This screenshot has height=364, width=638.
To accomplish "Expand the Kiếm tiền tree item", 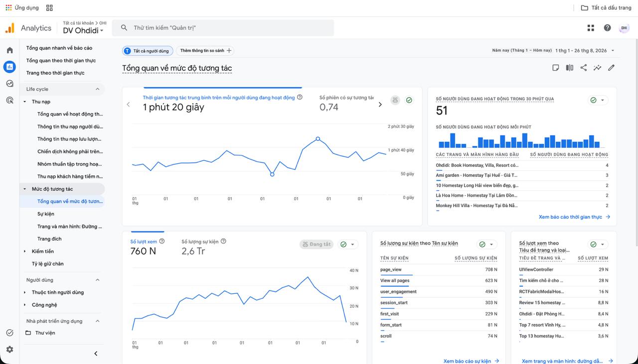I will pyautogui.click(x=25, y=251).
